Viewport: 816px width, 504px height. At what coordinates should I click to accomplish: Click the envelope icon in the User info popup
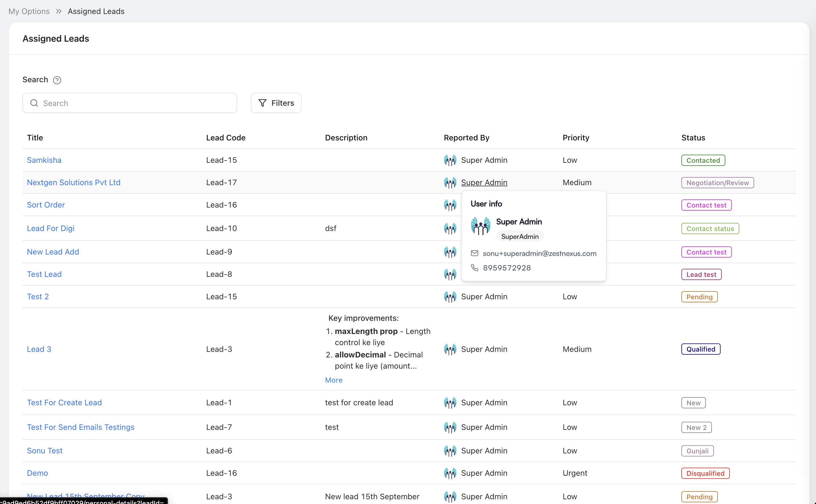[474, 253]
